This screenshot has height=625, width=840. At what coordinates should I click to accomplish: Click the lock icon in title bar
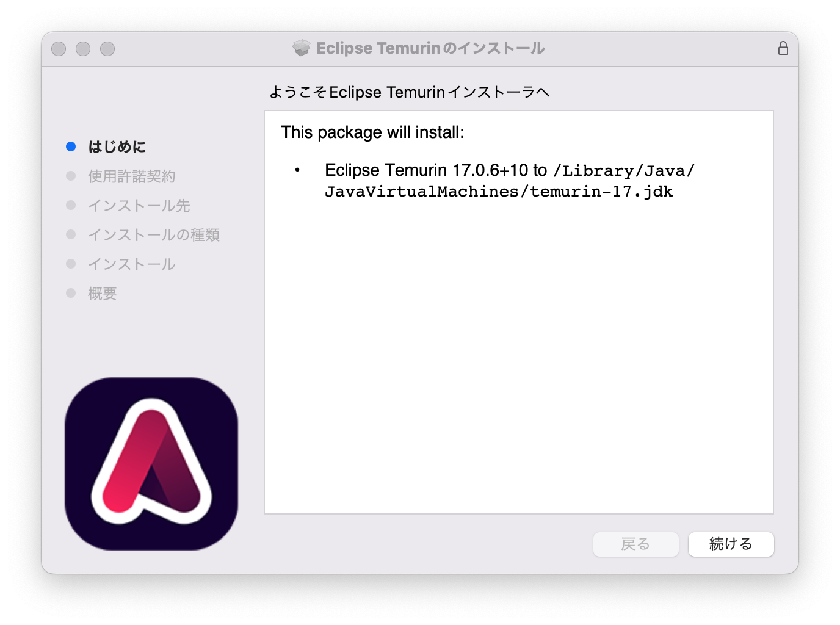(x=783, y=48)
